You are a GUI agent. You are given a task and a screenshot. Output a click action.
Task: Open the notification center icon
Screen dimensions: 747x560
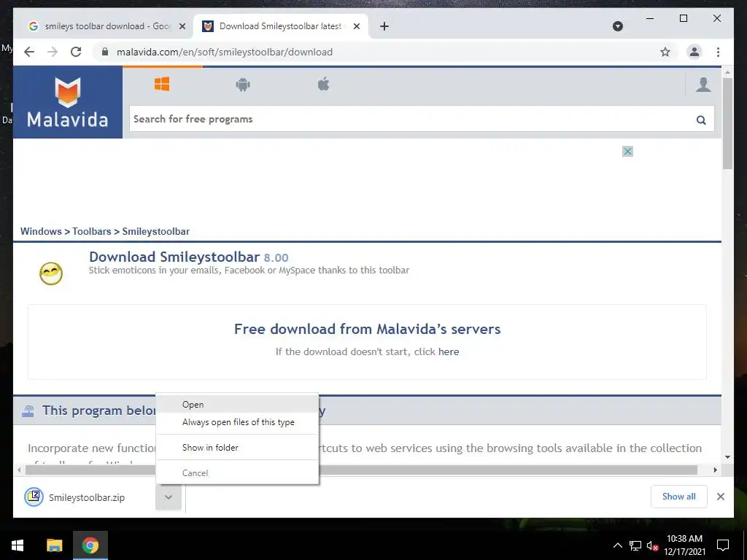(x=723, y=545)
